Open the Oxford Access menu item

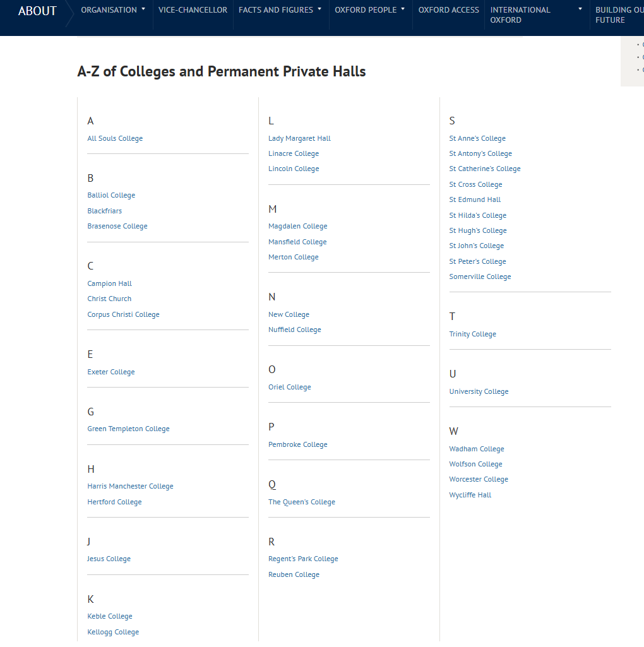point(448,10)
